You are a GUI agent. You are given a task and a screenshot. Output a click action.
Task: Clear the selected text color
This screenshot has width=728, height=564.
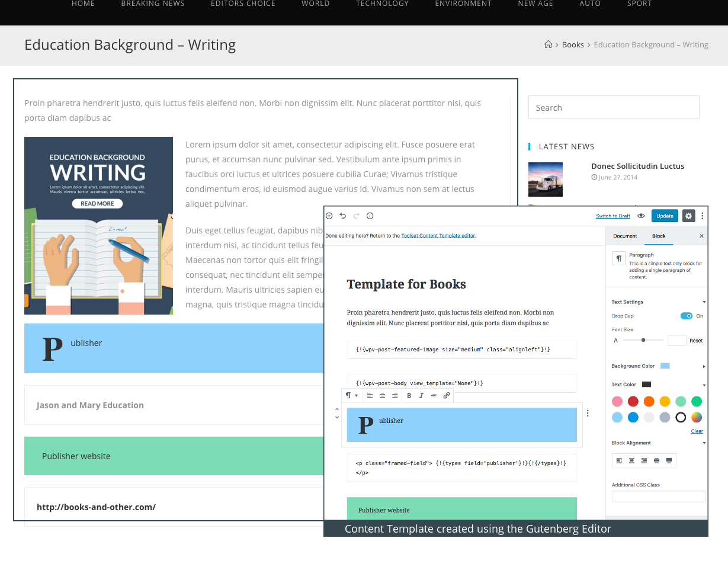click(x=697, y=431)
